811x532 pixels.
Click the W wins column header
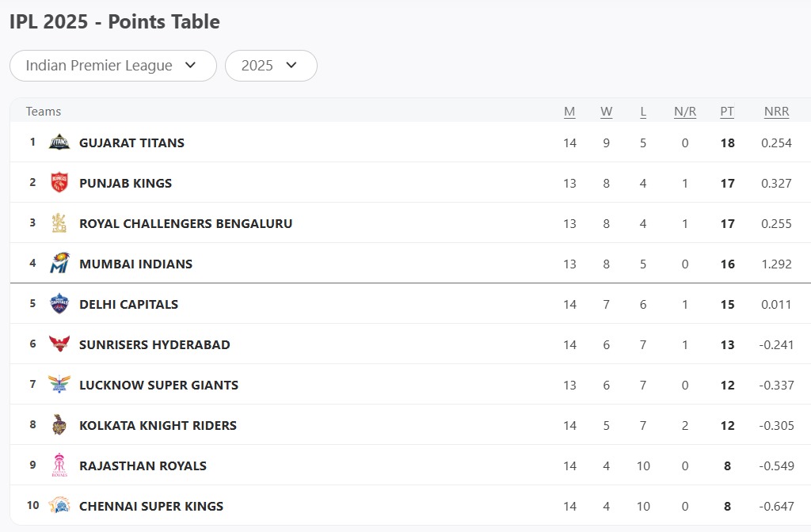(607, 112)
